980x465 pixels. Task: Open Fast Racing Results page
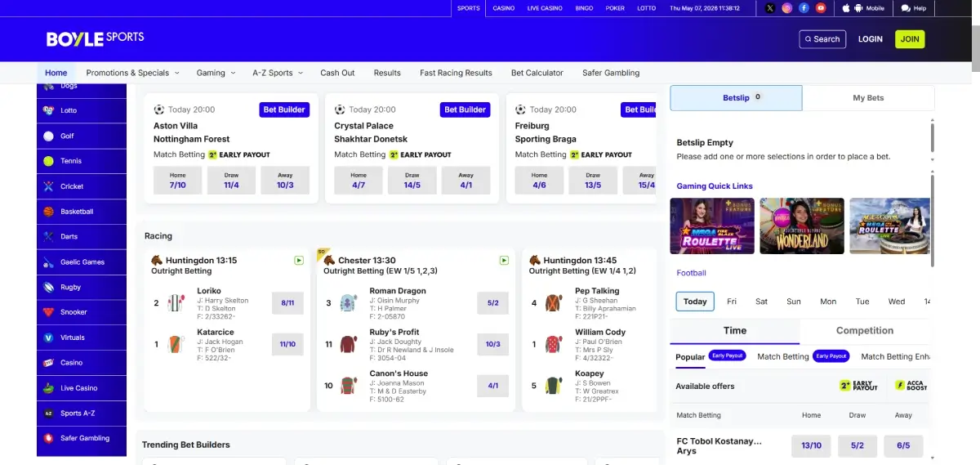click(456, 73)
